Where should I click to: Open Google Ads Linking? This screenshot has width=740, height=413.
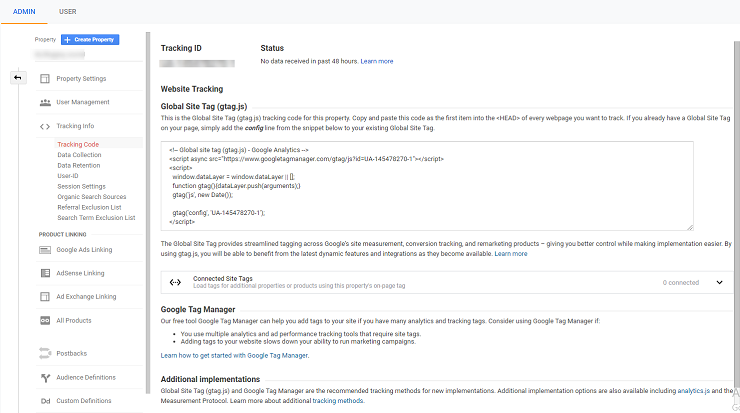[x=84, y=250]
